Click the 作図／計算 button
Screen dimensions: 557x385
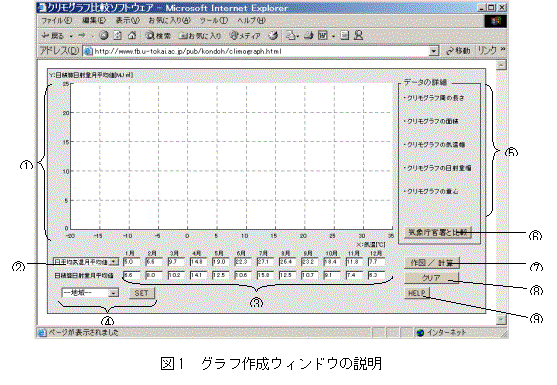(x=432, y=263)
